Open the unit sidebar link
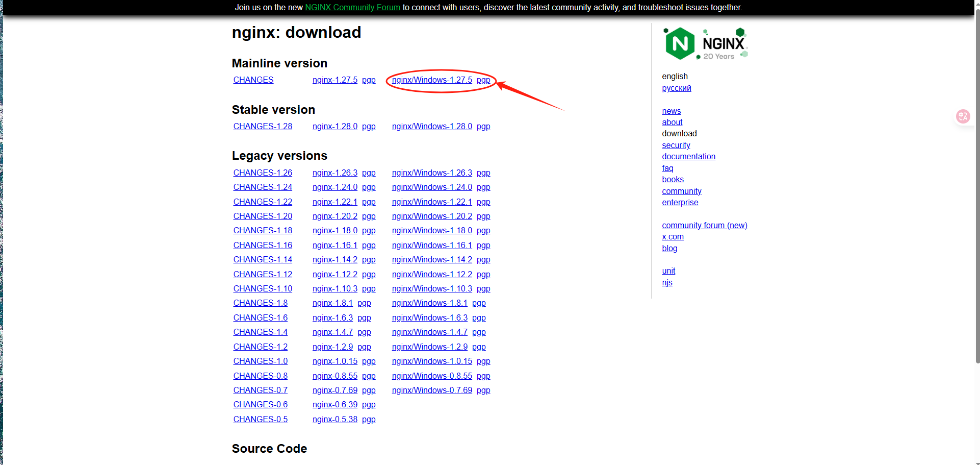This screenshot has width=980, height=465. (x=668, y=271)
